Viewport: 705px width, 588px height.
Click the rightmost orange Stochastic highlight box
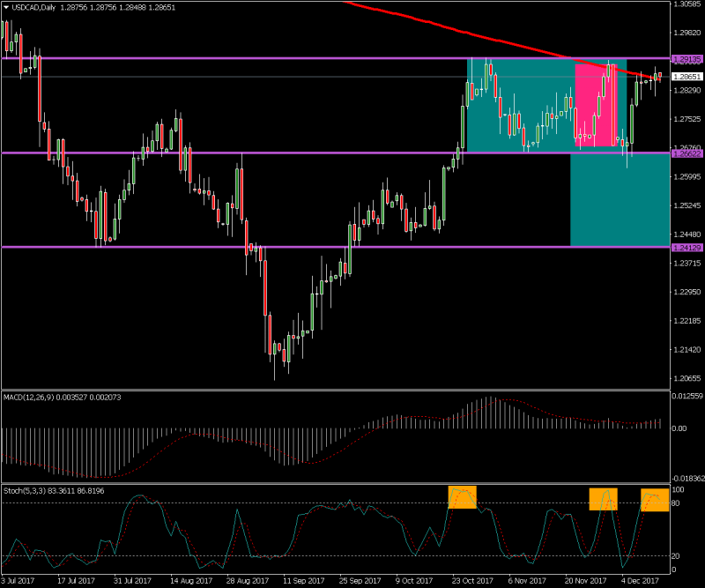655,499
